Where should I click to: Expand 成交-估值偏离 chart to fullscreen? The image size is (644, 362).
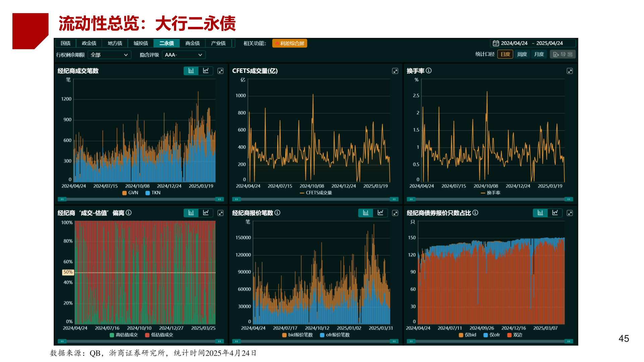point(220,213)
